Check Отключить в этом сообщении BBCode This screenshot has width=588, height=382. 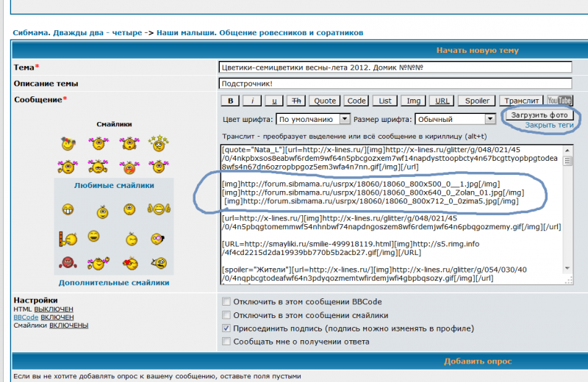click(226, 302)
